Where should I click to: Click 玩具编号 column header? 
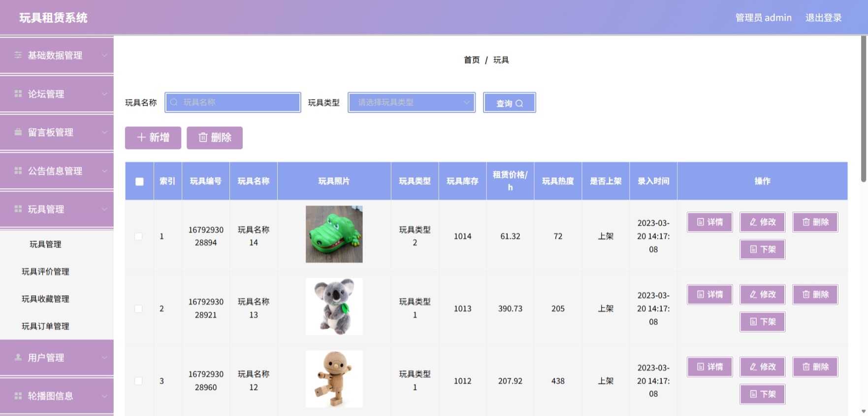pyautogui.click(x=206, y=181)
